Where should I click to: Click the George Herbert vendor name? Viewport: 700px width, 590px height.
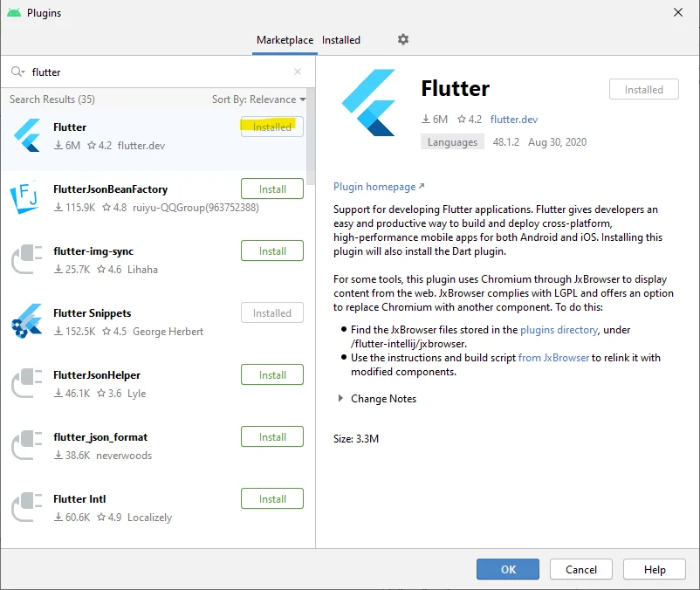168,331
